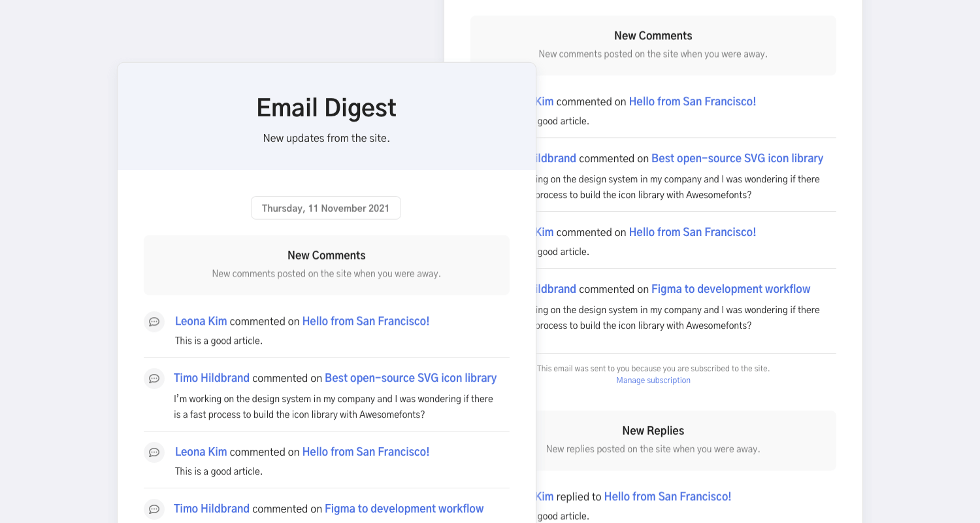Image resolution: width=980 pixels, height=523 pixels.
Task: Open Timo Hildbrand link beside Figma to development, front card
Action: coord(212,509)
